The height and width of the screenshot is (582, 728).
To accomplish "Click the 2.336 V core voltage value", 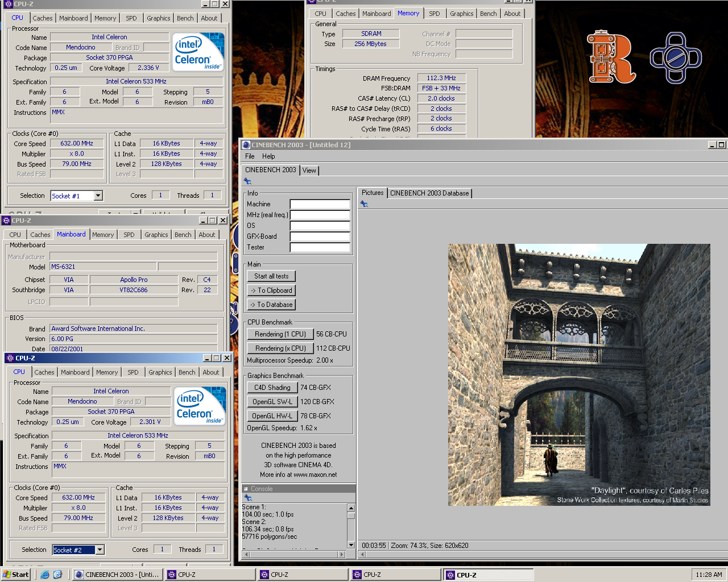I will click(148, 68).
